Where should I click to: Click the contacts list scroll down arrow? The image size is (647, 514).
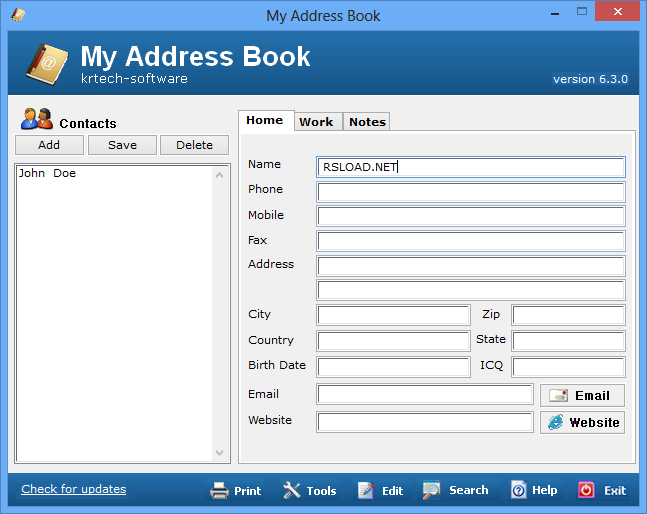220,453
